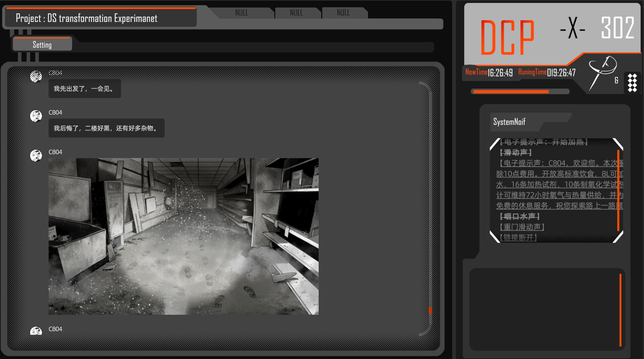Click the avatar beside the bottom C804 entry

click(x=36, y=331)
